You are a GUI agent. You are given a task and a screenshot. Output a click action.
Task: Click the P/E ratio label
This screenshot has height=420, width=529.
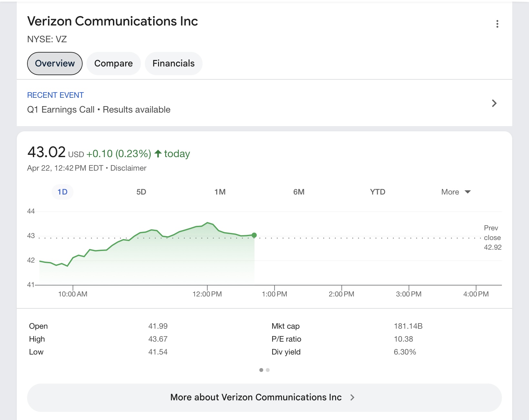286,339
